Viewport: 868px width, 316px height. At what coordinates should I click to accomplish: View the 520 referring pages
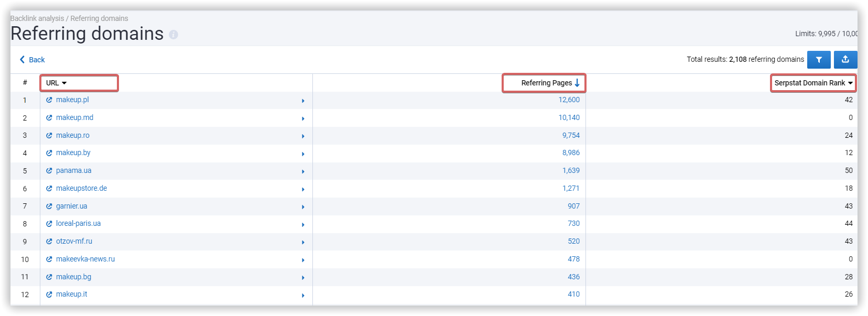[574, 241]
